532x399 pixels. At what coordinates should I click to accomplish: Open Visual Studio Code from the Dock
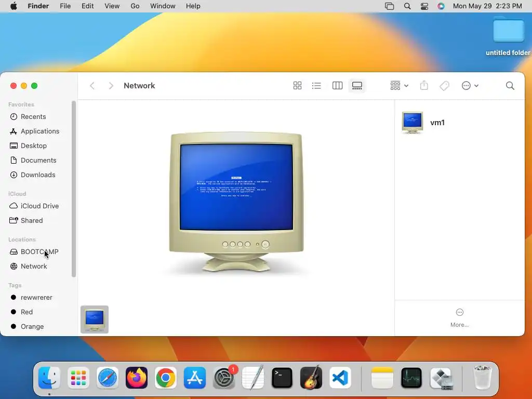340,378
